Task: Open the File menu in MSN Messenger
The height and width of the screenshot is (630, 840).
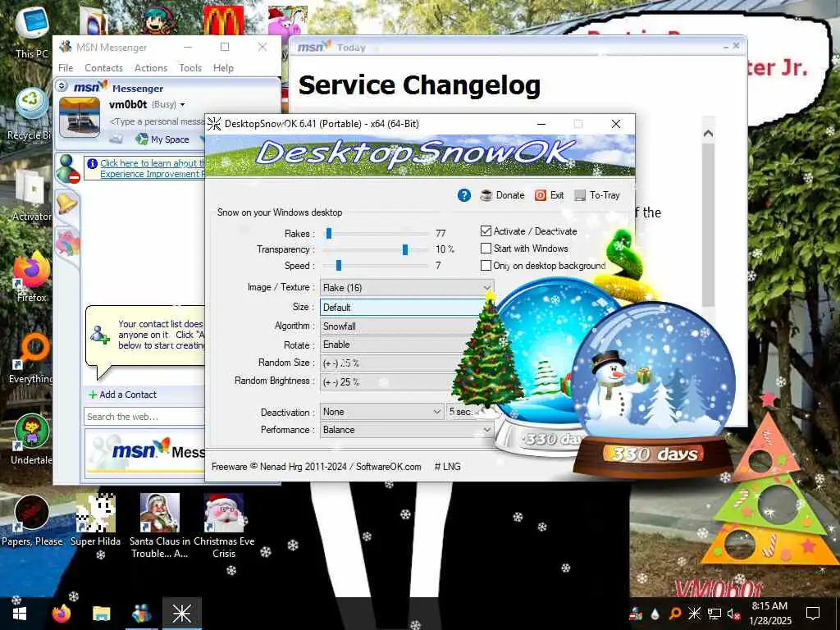Action: click(x=66, y=68)
